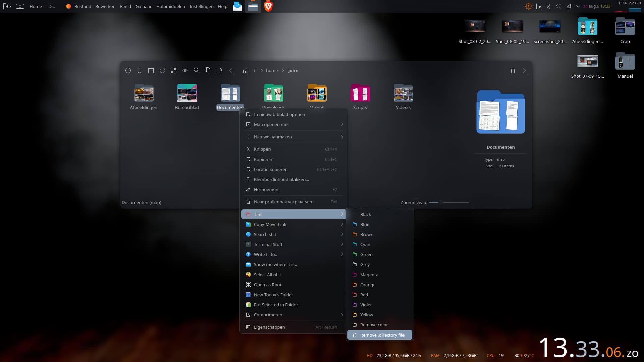The width and height of the screenshot is (644, 362).
Task: Expand hidden tray icons with the down chevron
Action: point(578,6)
